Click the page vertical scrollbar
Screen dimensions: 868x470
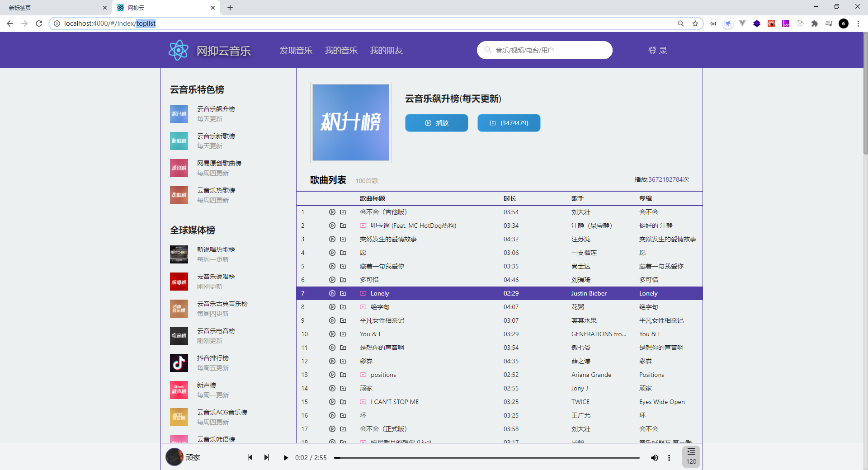(865, 94)
